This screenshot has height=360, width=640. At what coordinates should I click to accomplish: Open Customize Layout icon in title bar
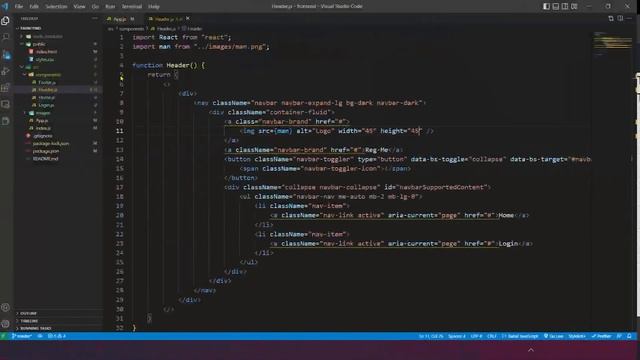point(574,6)
